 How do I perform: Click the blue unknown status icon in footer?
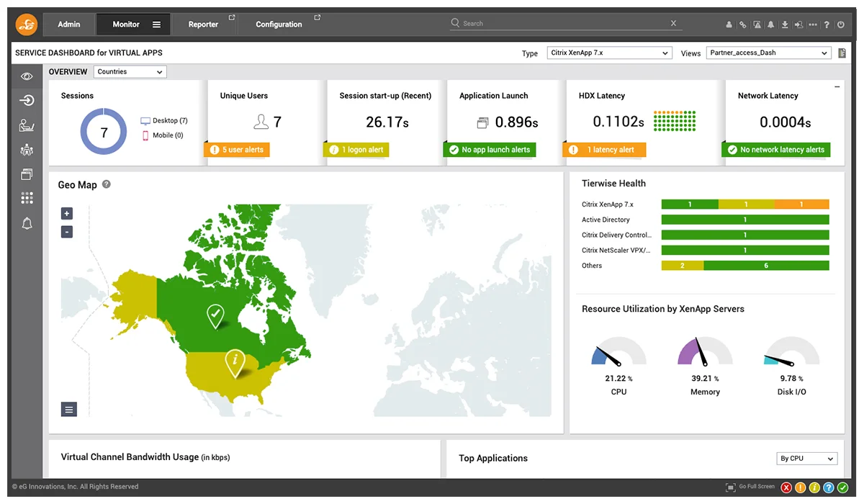pyautogui.click(x=829, y=488)
